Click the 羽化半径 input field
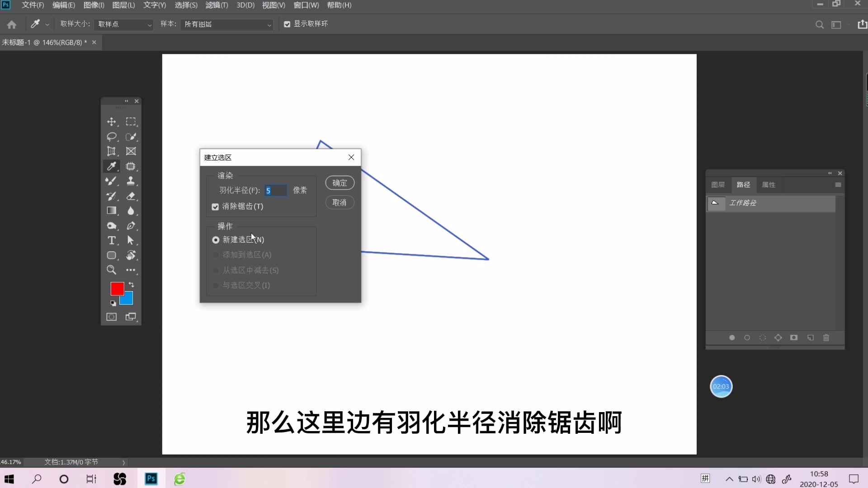The width and height of the screenshot is (868, 488). [x=276, y=191]
